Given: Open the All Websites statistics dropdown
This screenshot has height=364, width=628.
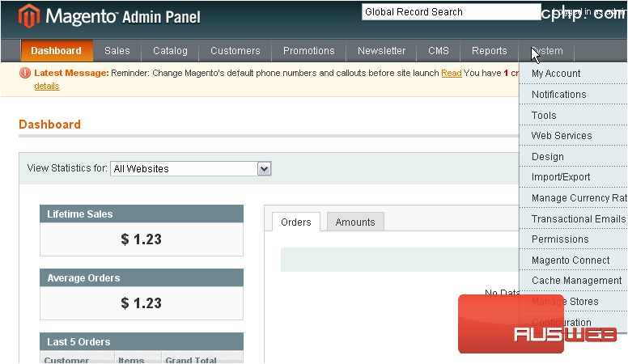Looking at the screenshot, I should point(191,168).
